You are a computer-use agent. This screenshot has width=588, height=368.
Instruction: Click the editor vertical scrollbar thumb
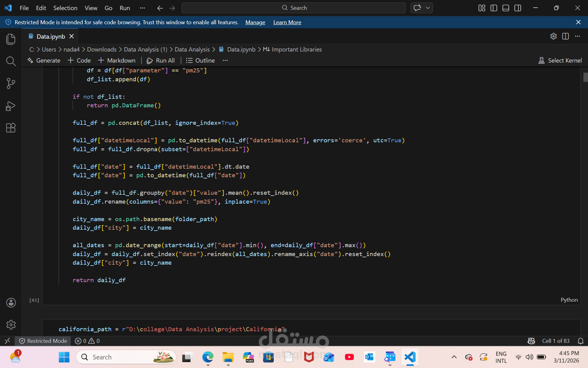[585, 77]
